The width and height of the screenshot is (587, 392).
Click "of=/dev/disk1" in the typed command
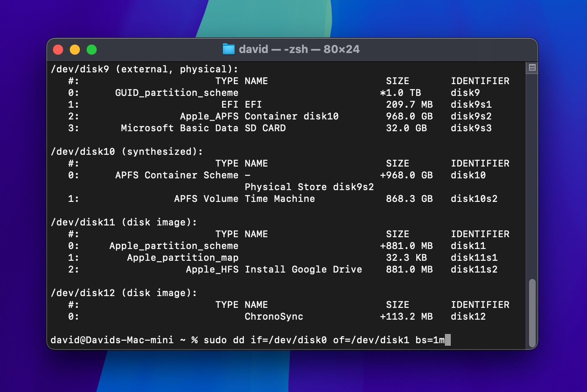tap(371, 340)
